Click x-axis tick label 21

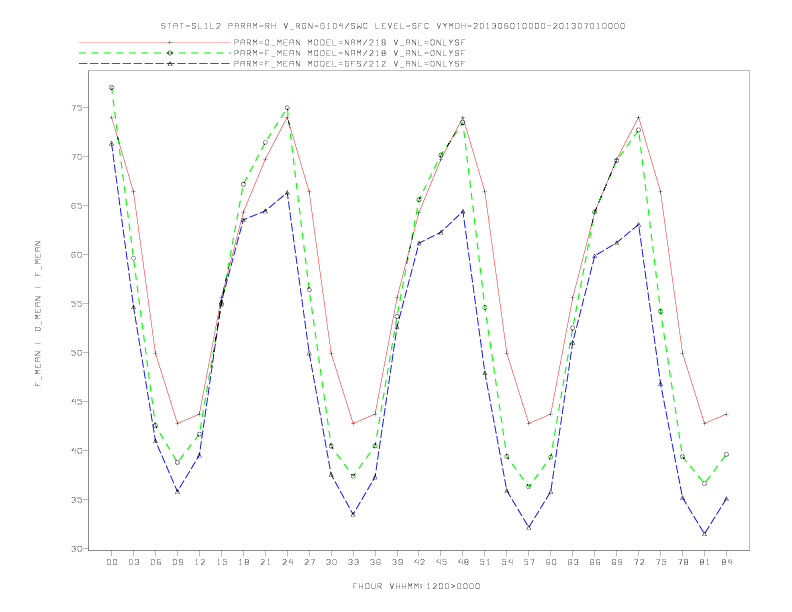265,562
